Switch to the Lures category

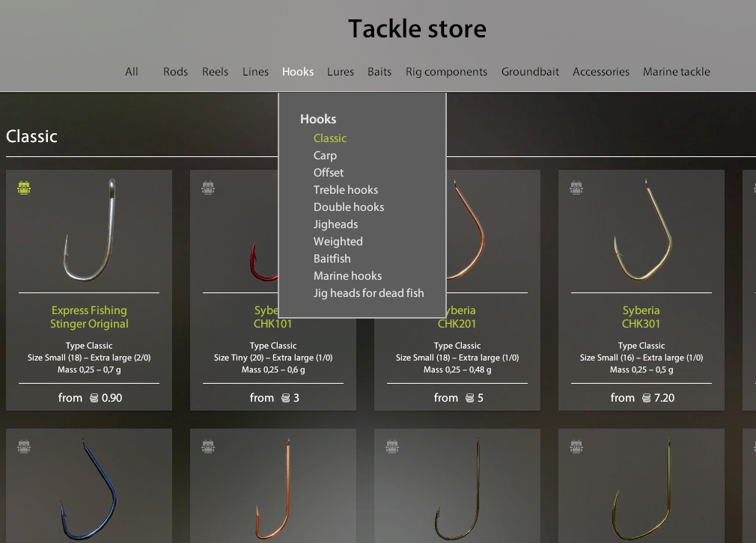click(341, 72)
